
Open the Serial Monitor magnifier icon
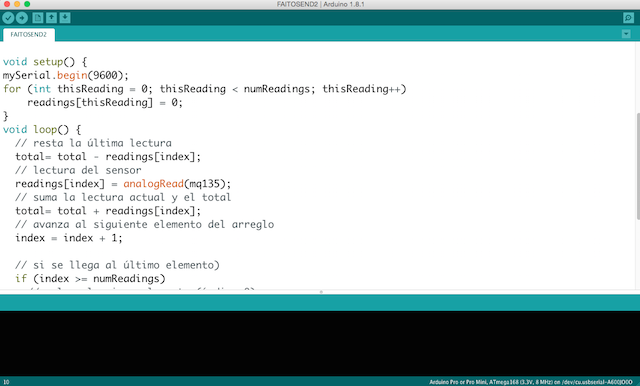tap(628, 18)
